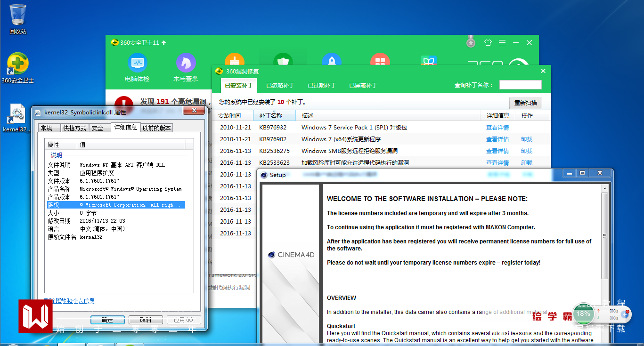Click the green shield icon in 360安全卫士
The image size is (644, 346).
(x=283, y=60)
